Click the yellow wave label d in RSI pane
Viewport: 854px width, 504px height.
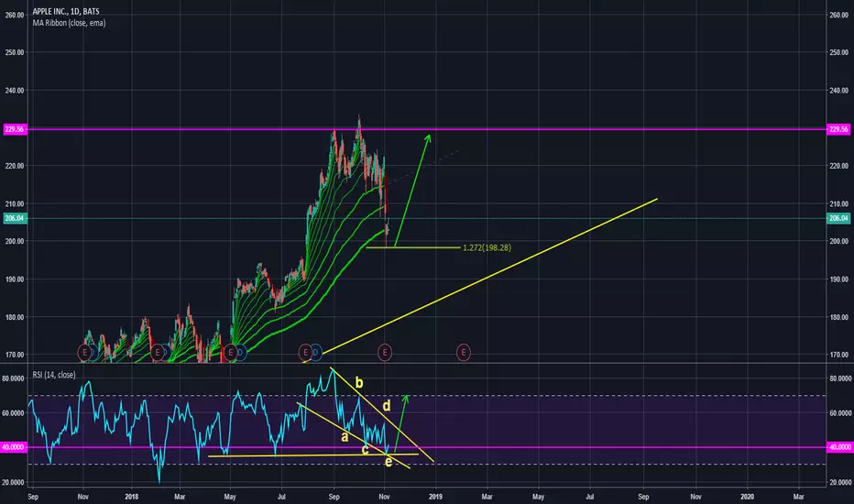[386, 406]
